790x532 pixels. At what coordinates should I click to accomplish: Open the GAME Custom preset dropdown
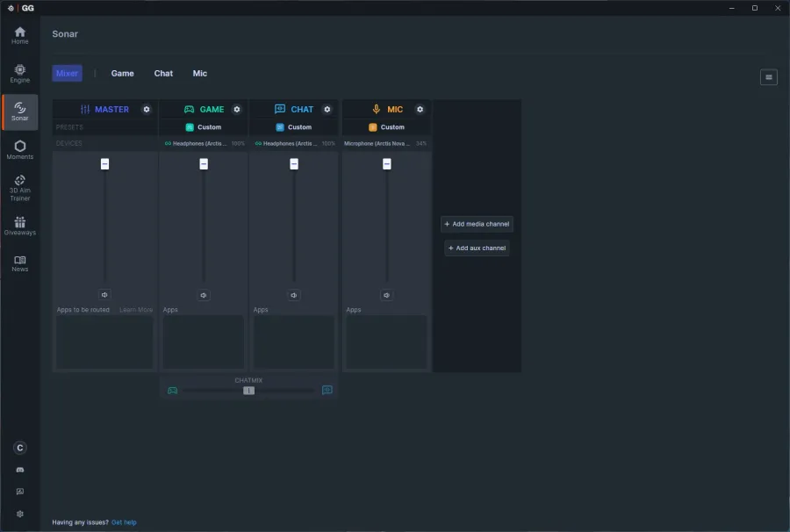pyautogui.click(x=204, y=127)
